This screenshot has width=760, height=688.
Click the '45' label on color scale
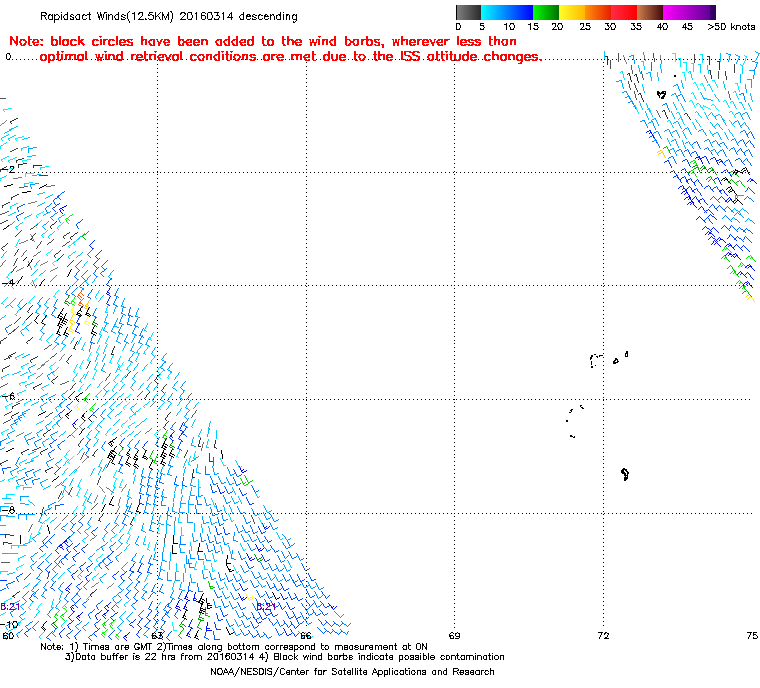[x=687, y=27]
